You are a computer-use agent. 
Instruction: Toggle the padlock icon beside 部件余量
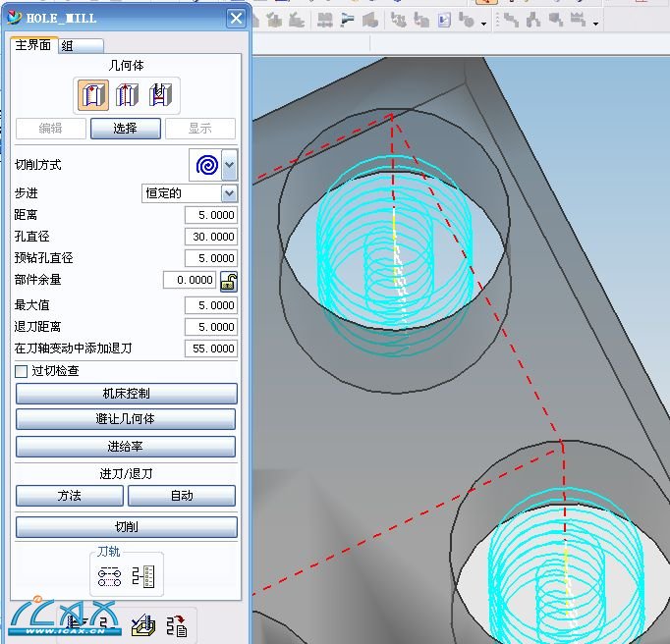click(x=229, y=282)
